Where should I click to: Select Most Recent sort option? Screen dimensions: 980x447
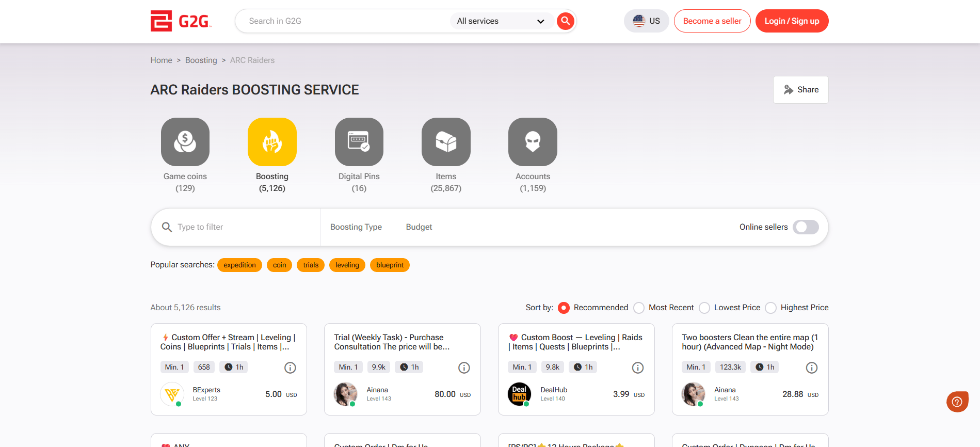639,308
